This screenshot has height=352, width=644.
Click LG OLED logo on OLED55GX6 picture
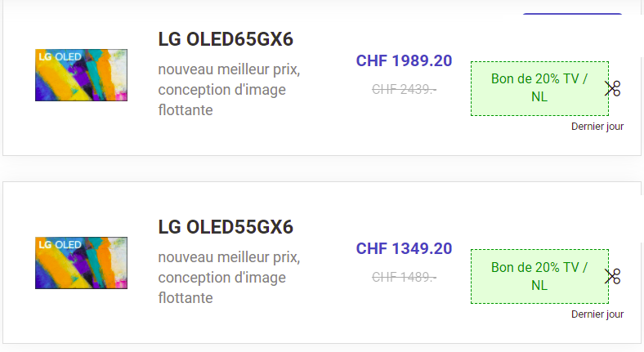60,245
